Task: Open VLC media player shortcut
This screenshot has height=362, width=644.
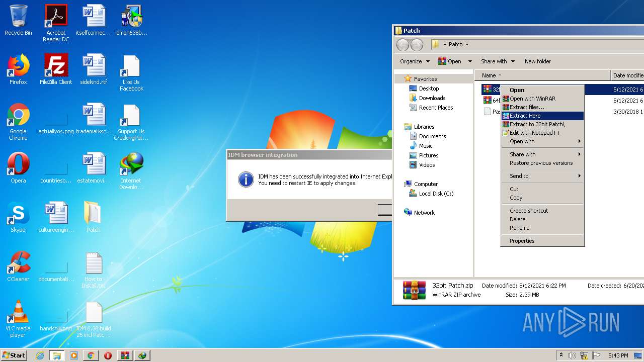Action: (x=18, y=319)
